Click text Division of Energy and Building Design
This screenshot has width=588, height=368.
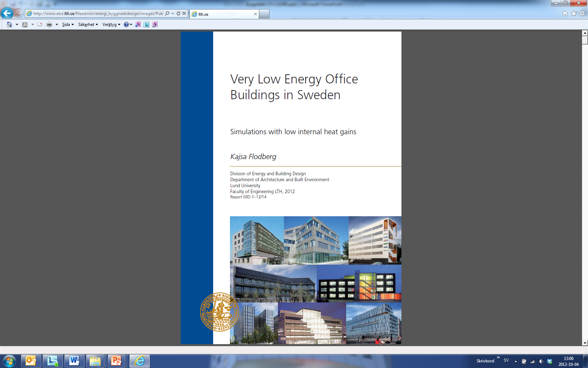(x=268, y=173)
